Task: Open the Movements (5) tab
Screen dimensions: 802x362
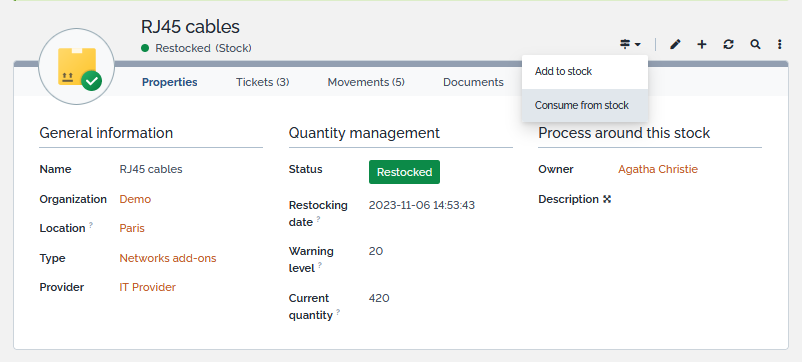Action: 366,82
